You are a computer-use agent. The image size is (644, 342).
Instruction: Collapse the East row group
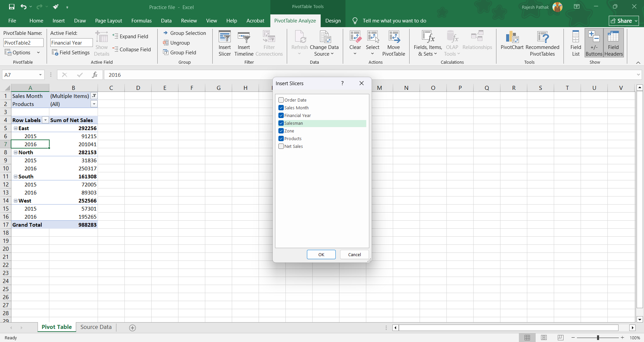(15, 128)
